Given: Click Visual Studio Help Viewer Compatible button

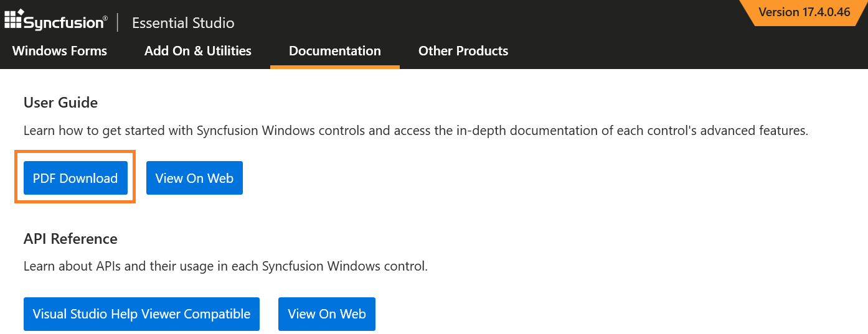Looking at the screenshot, I should point(141,314).
